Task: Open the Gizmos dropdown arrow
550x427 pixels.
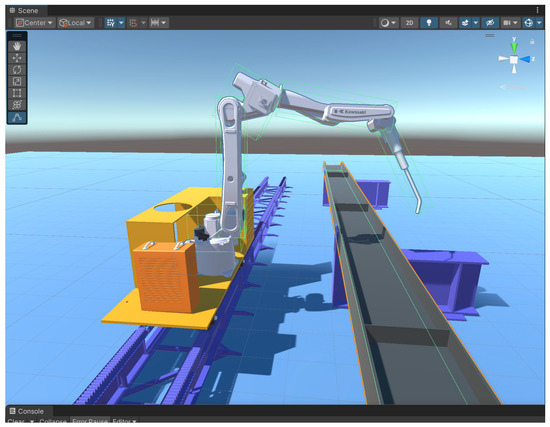Action: point(539,23)
